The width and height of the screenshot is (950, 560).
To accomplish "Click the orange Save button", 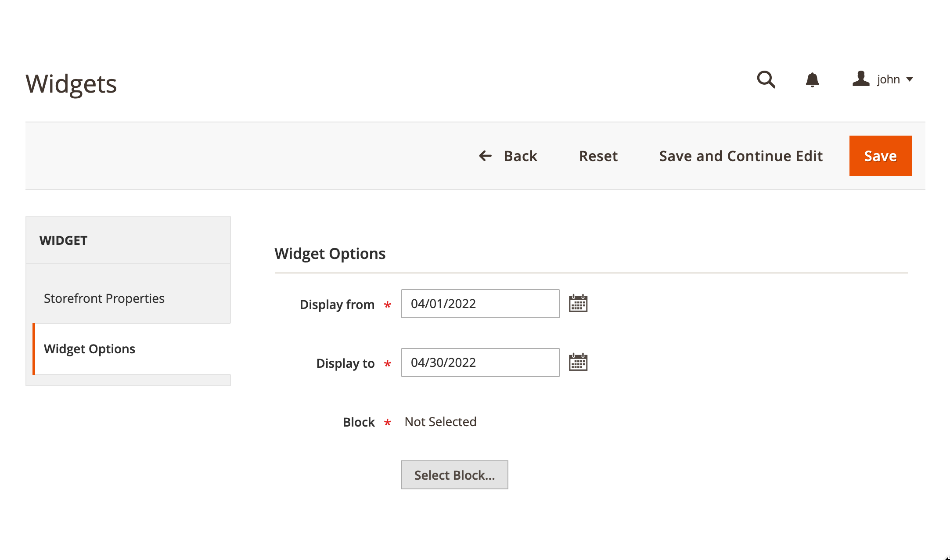I will tap(880, 156).
